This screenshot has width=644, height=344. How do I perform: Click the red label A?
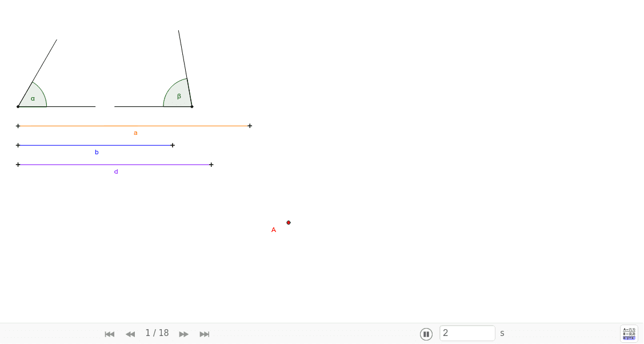click(x=274, y=230)
